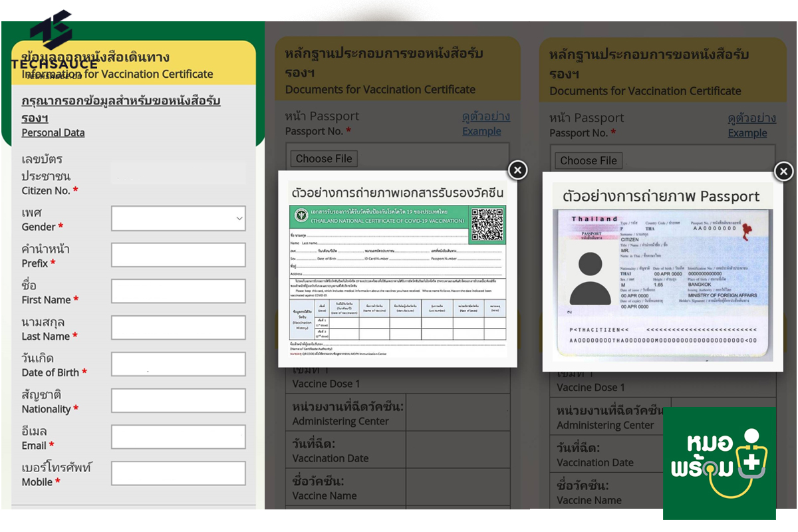Click 'Vaccine Name' in right panel
Screen dimensions: 798x532
[x=589, y=500]
